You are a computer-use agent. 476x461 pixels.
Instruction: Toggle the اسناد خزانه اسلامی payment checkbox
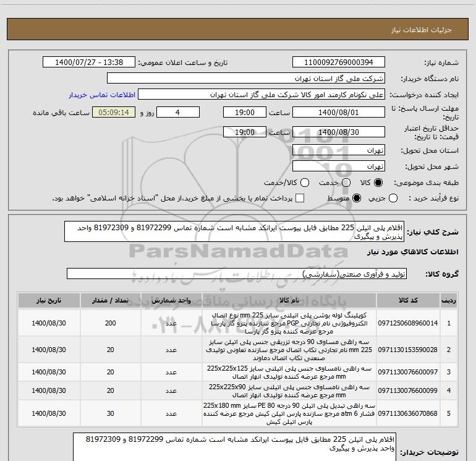[300, 199]
